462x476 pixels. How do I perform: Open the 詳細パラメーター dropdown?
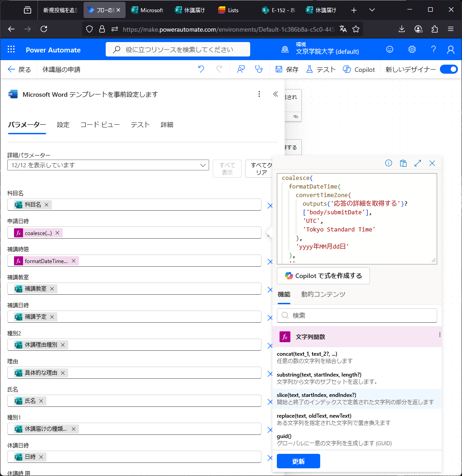[x=108, y=165]
